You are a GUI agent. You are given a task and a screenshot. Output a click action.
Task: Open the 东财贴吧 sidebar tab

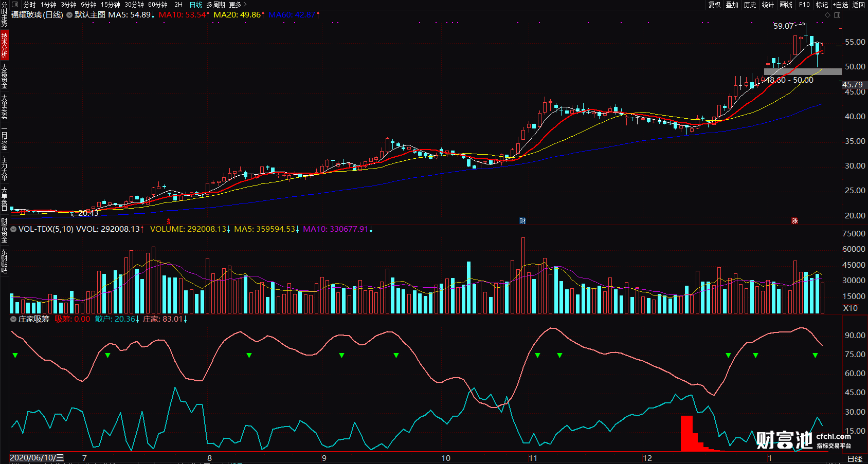[4, 261]
